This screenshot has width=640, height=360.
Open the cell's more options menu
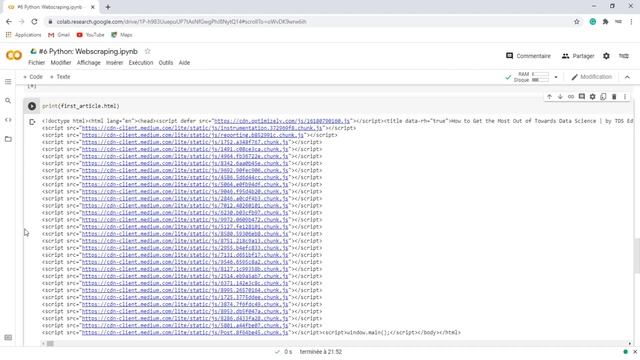[x=625, y=97]
